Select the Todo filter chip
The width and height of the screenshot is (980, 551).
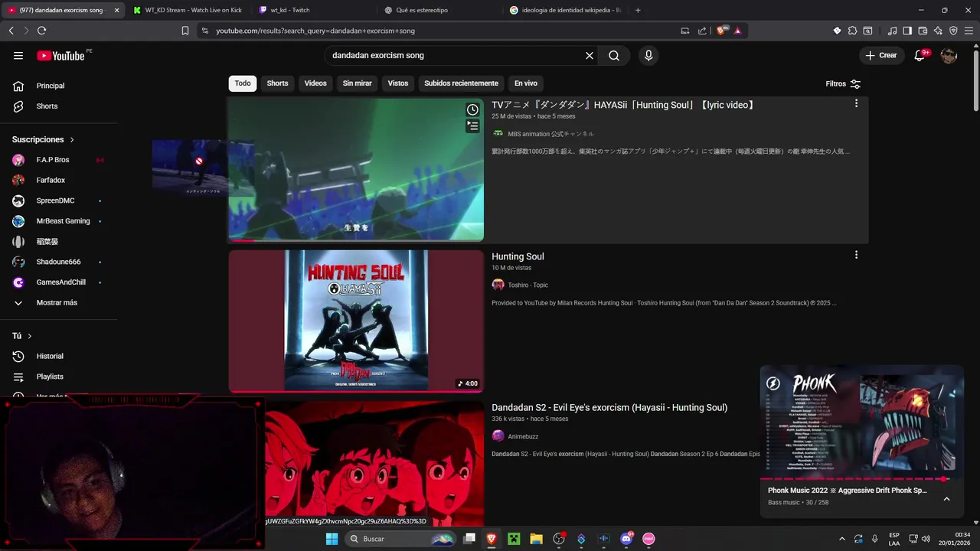[243, 83]
